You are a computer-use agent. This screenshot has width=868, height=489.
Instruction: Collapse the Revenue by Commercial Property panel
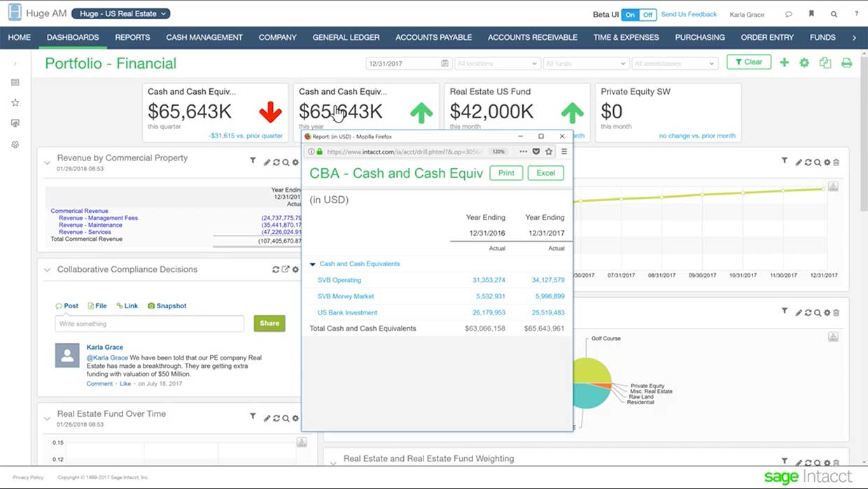click(x=47, y=163)
